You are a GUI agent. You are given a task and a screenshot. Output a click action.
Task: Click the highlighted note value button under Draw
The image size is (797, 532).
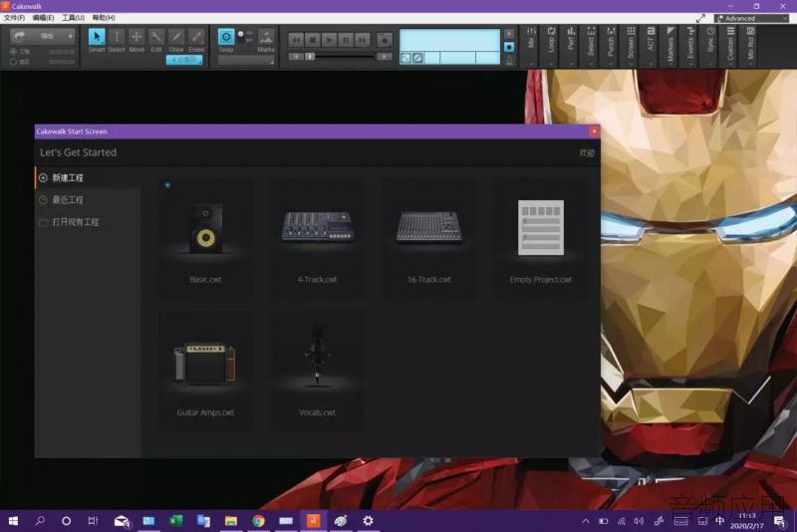pyautogui.click(x=184, y=60)
